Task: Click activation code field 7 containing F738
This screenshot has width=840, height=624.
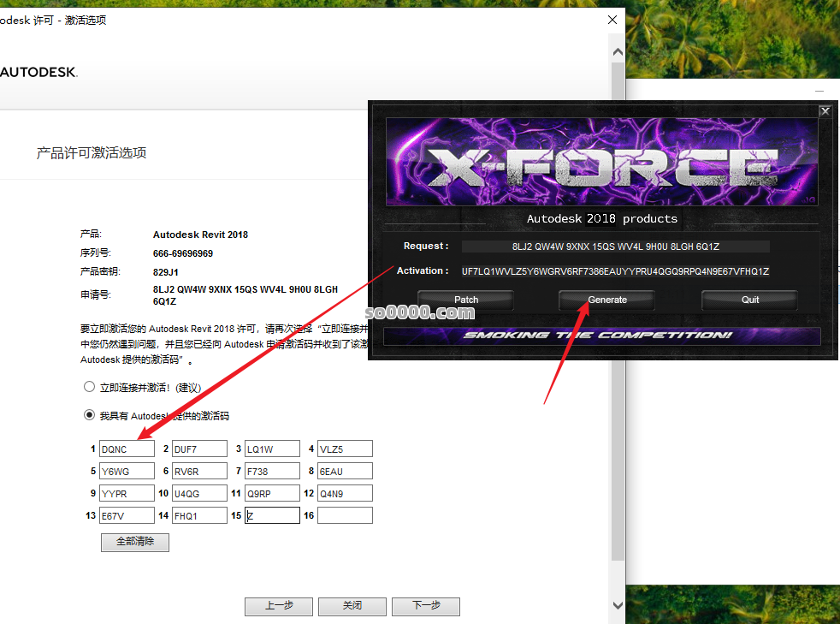Action: click(272, 472)
